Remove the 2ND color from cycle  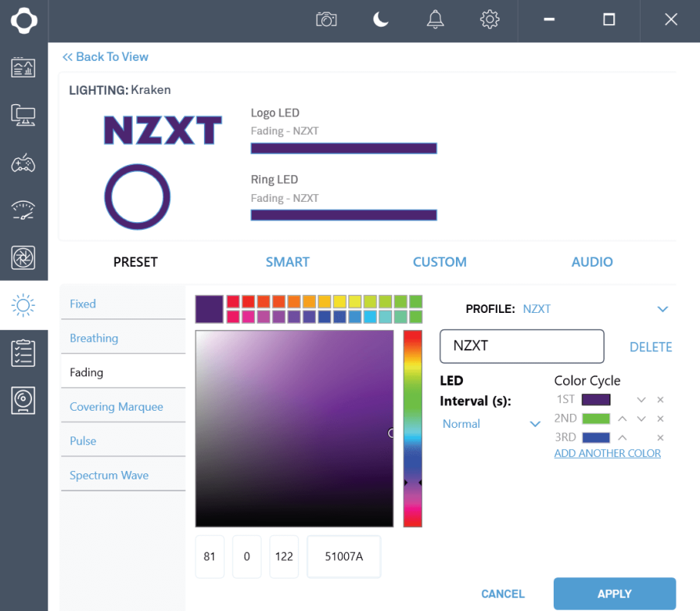point(660,419)
